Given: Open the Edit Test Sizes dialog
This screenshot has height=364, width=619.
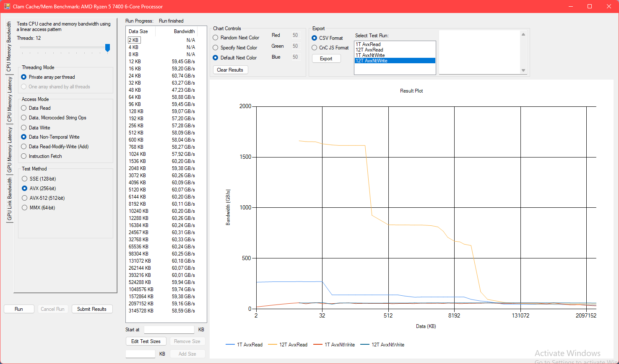Looking at the screenshot, I should pos(146,341).
